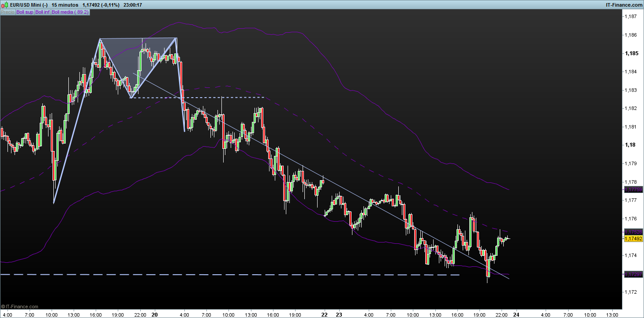Select the Precio legend tab
This screenshot has width=644, height=318.
pyautogui.click(x=7, y=12)
